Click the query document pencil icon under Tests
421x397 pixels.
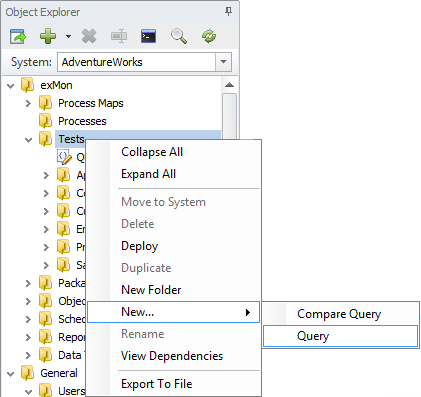coord(64,157)
